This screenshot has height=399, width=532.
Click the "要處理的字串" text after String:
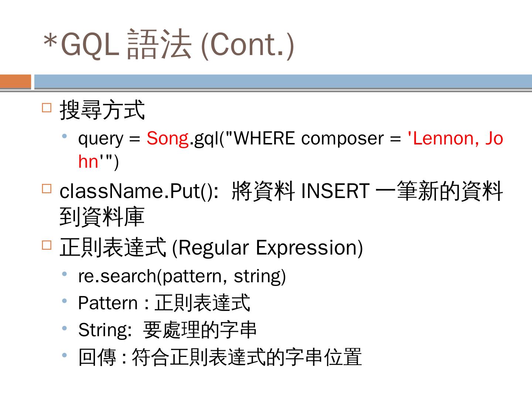[x=199, y=330]
